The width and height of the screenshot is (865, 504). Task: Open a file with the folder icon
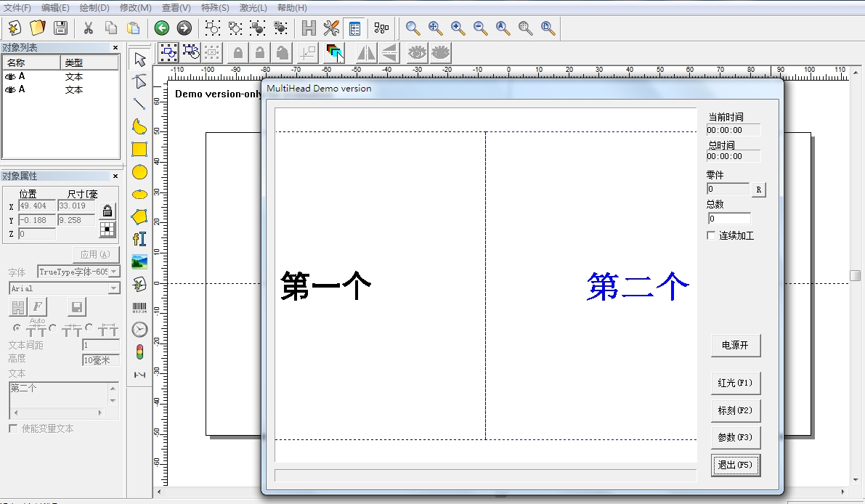click(38, 28)
